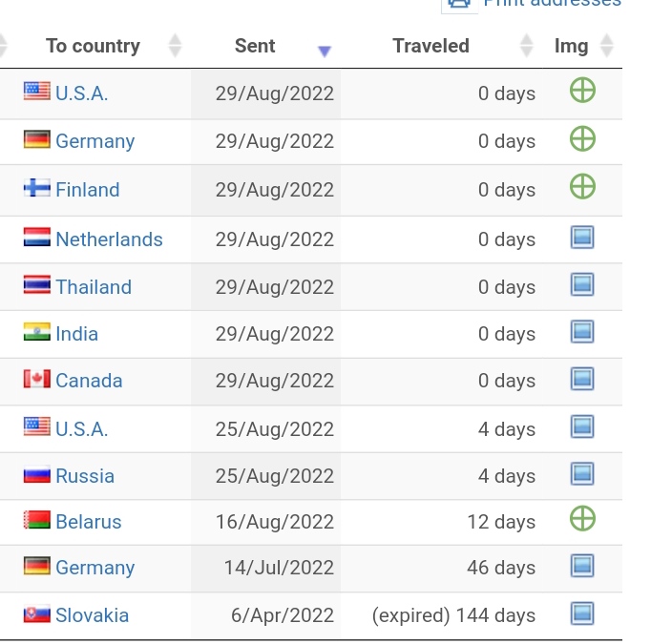Click the green upload image icon for Finland
The height and width of the screenshot is (644, 651).
[582, 186]
